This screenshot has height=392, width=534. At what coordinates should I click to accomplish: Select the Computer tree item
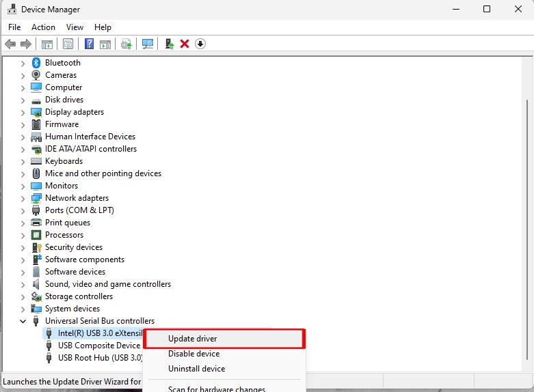(64, 87)
